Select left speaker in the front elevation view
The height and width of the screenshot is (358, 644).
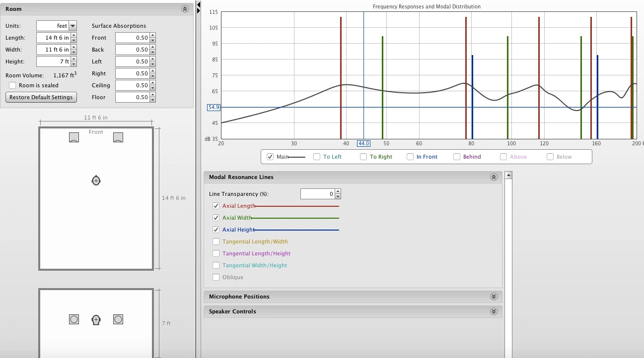(74, 319)
